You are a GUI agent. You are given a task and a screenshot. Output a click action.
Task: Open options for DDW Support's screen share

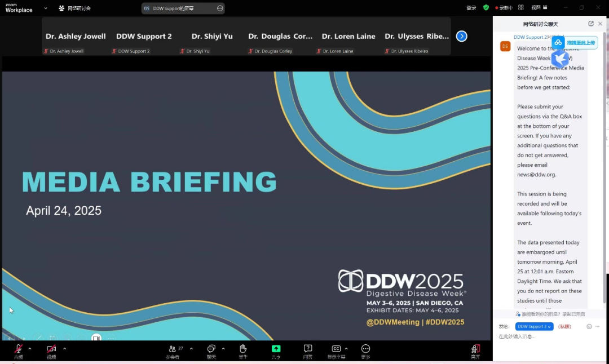[220, 8]
